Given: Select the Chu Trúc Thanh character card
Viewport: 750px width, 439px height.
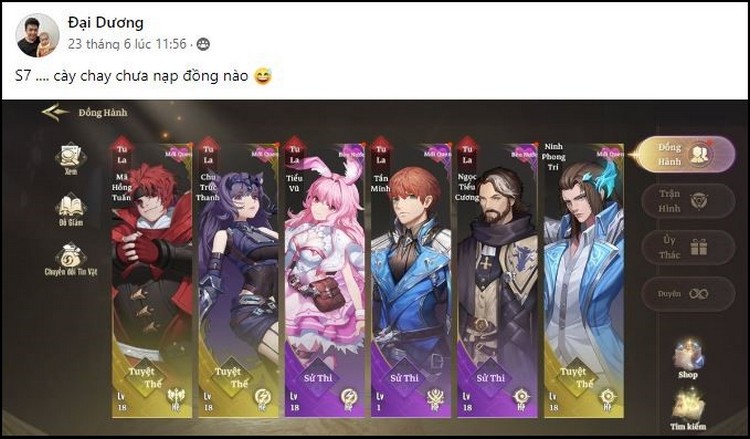Looking at the screenshot, I should (238, 280).
